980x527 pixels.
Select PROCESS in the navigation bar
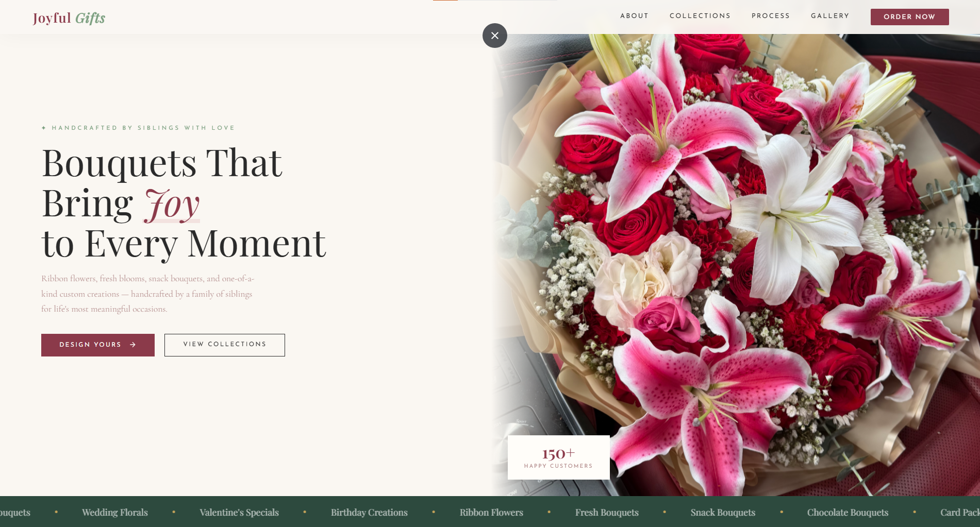(x=770, y=16)
